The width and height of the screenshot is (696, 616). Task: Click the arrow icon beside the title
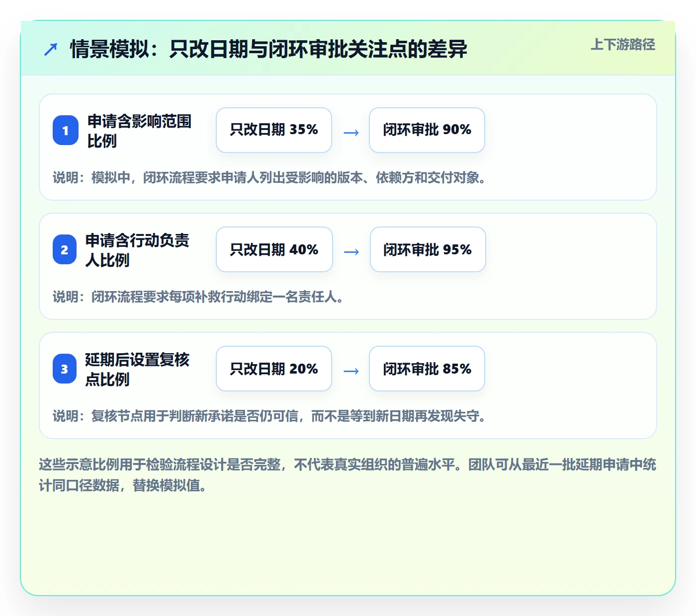pos(51,50)
